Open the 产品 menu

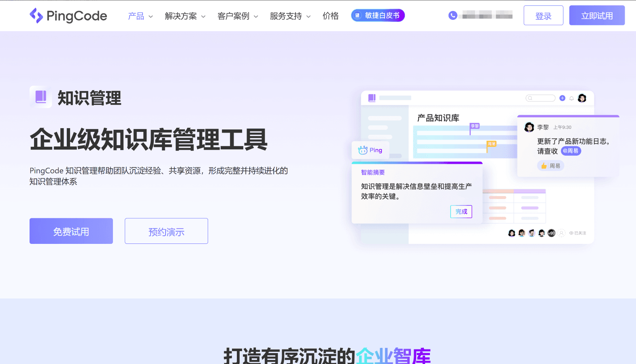click(x=136, y=16)
